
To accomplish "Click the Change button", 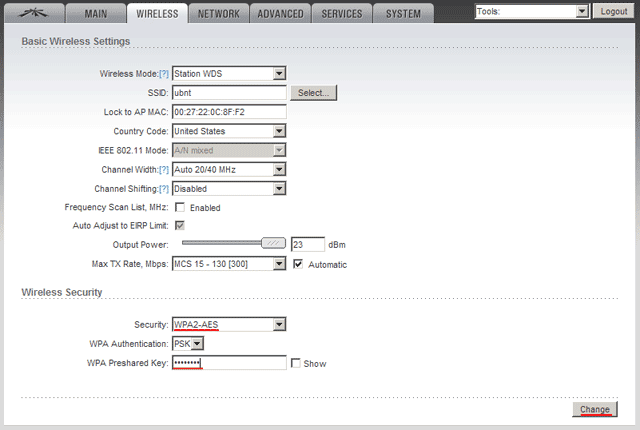I will click(595, 409).
